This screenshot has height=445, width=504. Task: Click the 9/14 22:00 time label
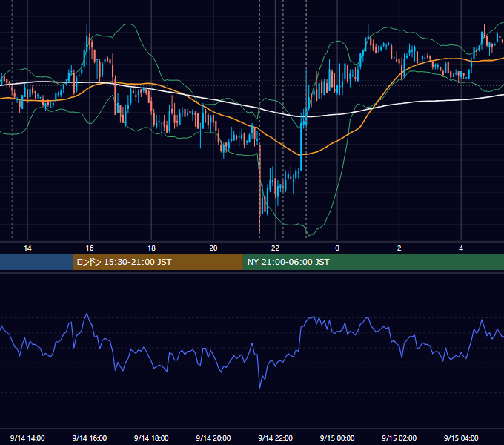point(275,438)
